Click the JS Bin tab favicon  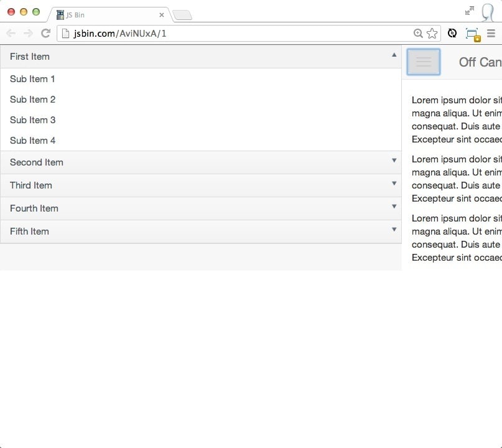coord(60,15)
